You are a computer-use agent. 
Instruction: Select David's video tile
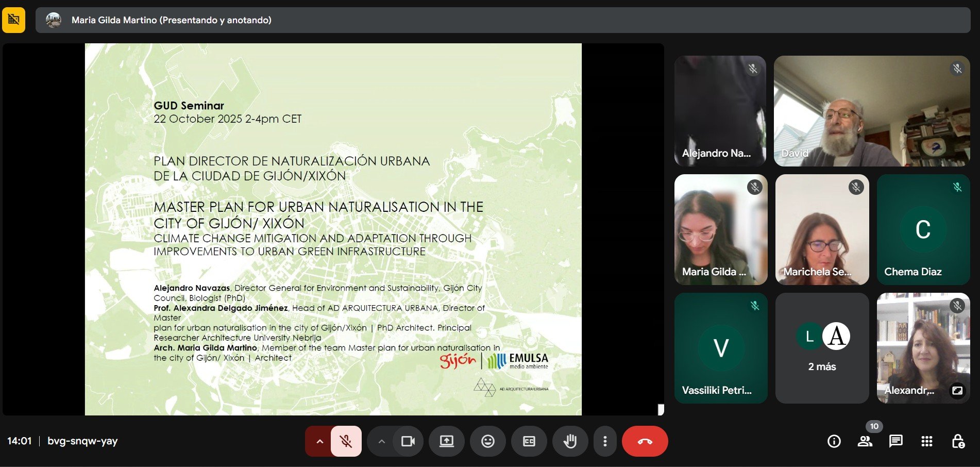pyautogui.click(x=872, y=111)
